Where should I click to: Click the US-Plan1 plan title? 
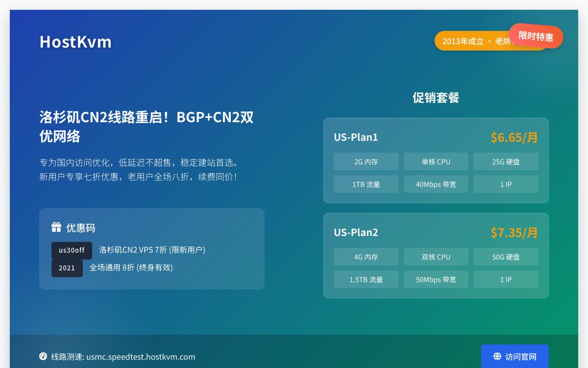[x=356, y=137]
